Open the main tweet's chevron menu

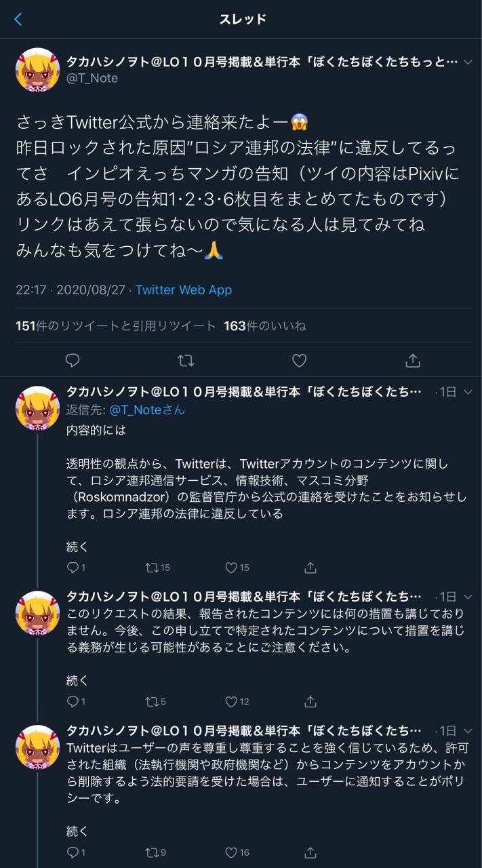click(468, 62)
